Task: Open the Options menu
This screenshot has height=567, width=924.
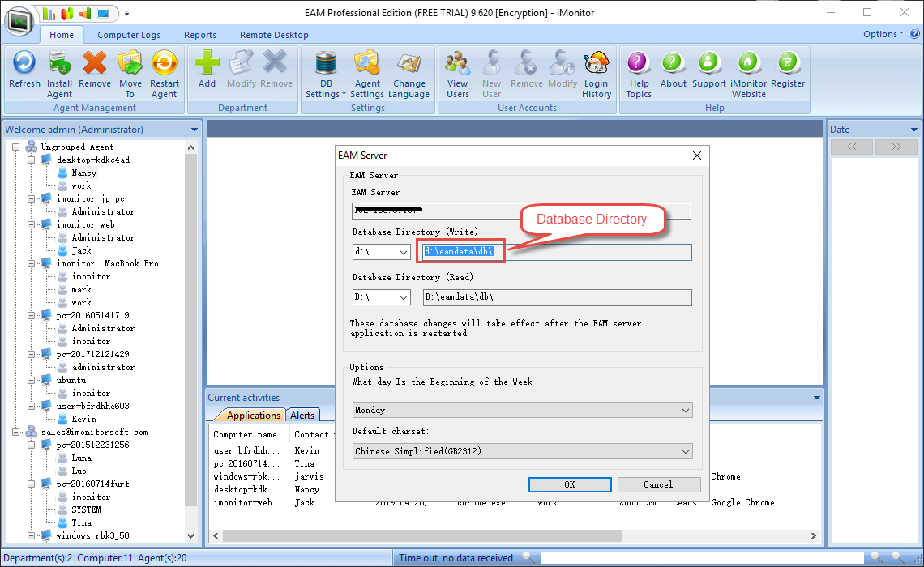Action: (x=883, y=34)
